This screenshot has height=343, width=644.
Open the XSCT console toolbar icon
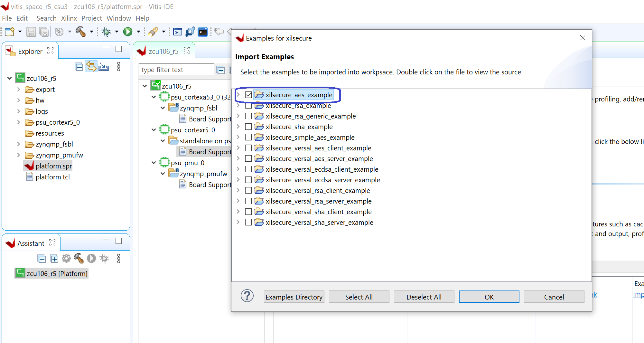click(177, 32)
